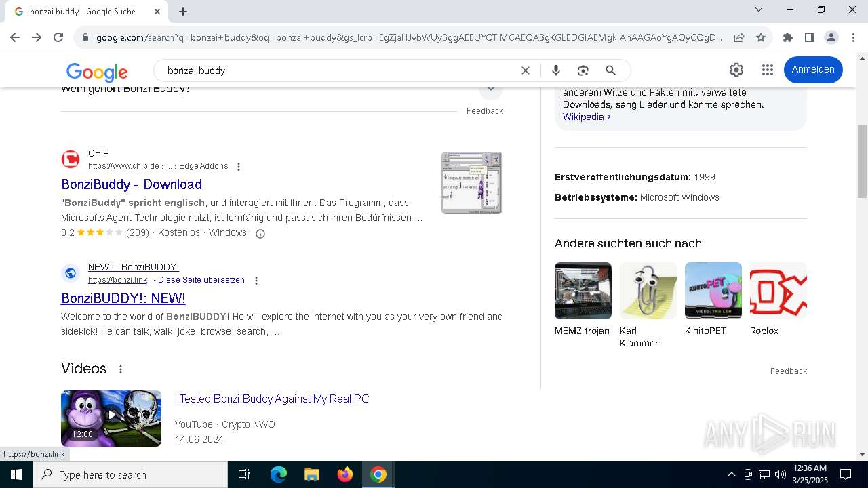Open the Wikipedia link in knowledge panel
The image size is (868, 488).
(x=587, y=117)
